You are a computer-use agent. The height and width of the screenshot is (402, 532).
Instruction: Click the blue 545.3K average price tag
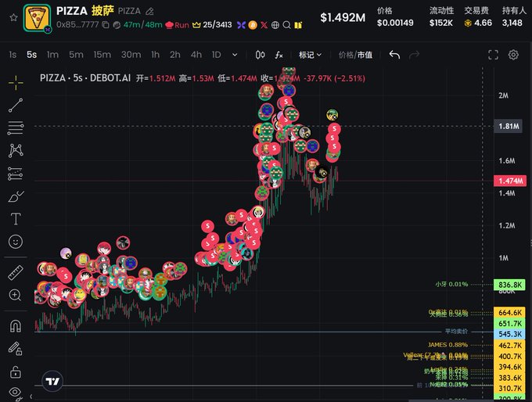point(510,334)
